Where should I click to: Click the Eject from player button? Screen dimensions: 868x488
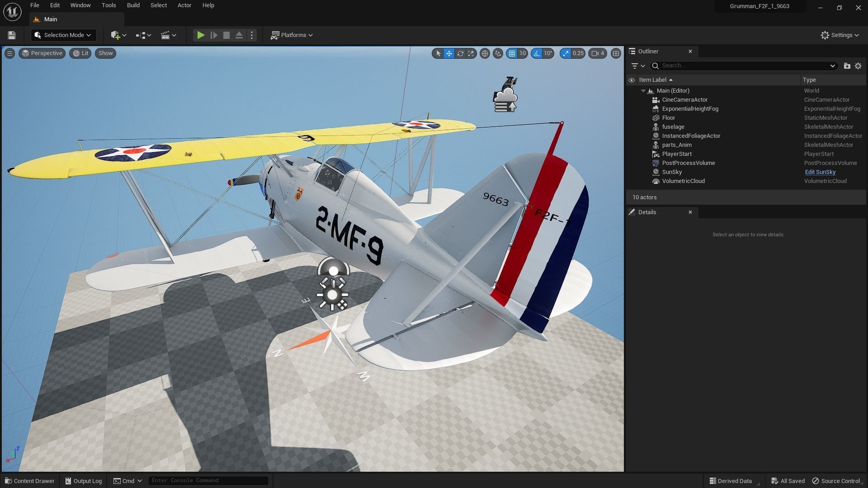pos(239,35)
